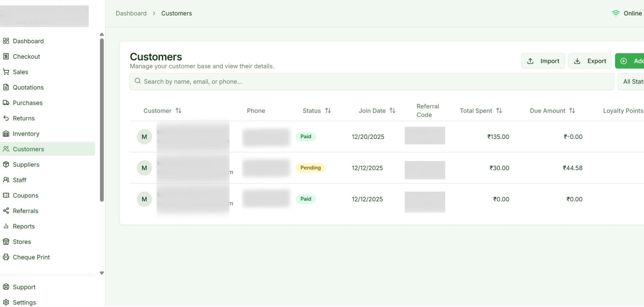Image resolution: width=644 pixels, height=307 pixels.
Task: Click the Sales cart icon
Action: point(6,72)
